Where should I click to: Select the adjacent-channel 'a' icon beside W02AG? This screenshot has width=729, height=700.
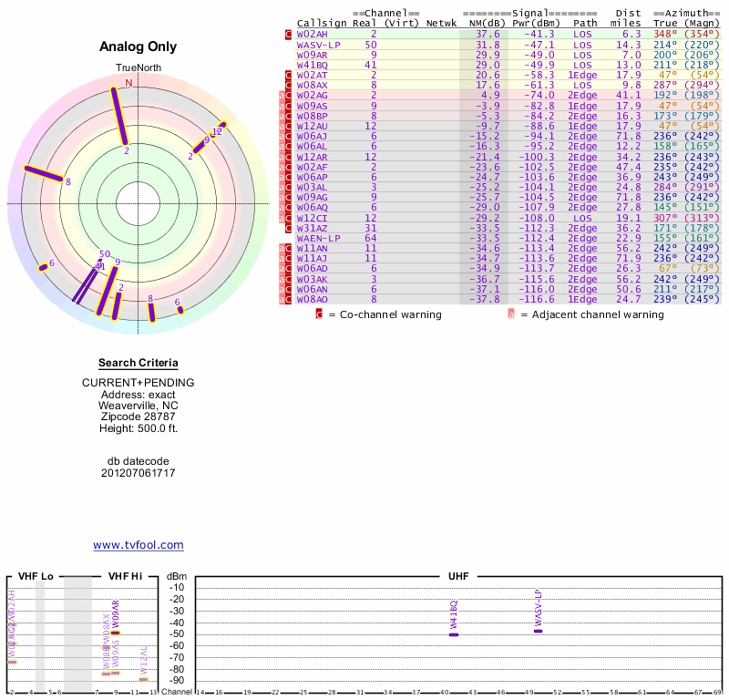click(x=282, y=96)
